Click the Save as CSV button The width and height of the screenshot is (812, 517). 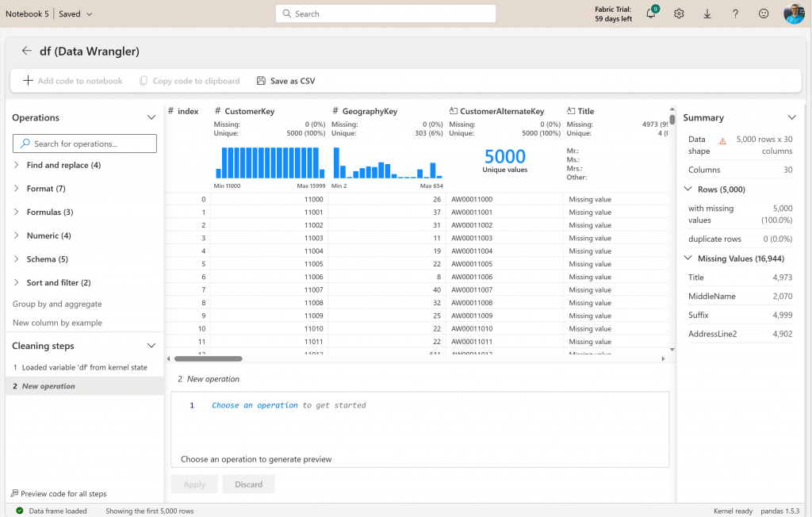point(285,81)
